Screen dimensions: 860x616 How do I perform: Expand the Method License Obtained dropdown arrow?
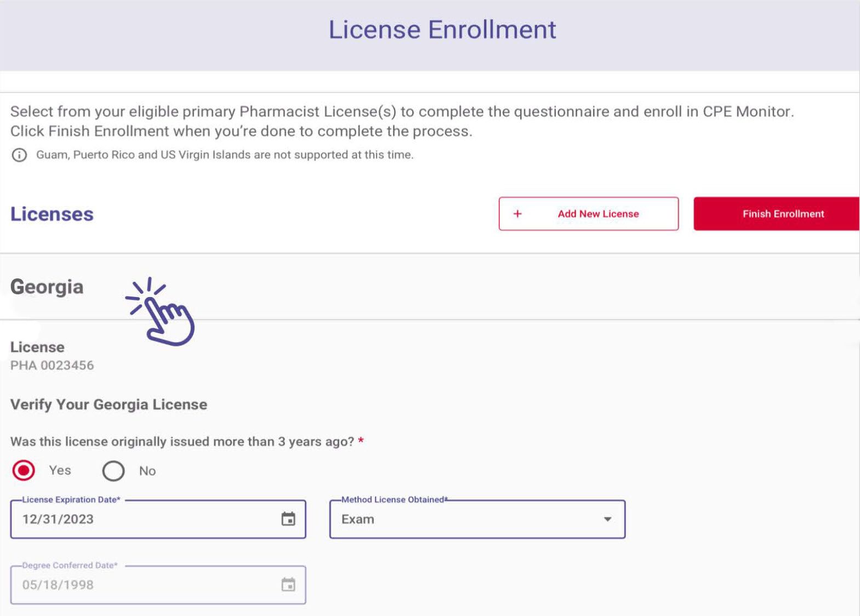tap(607, 519)
